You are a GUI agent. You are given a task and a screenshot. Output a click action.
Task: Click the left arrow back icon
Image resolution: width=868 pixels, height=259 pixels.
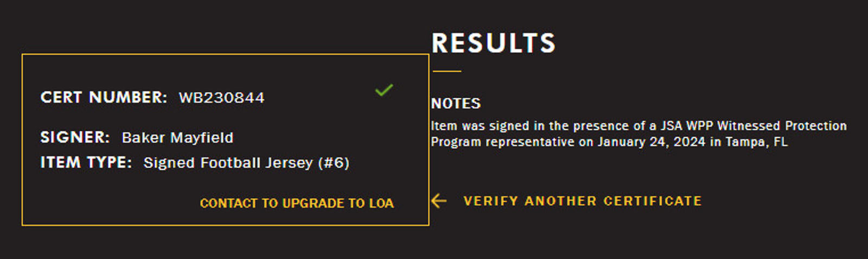[x=439, y=201]
